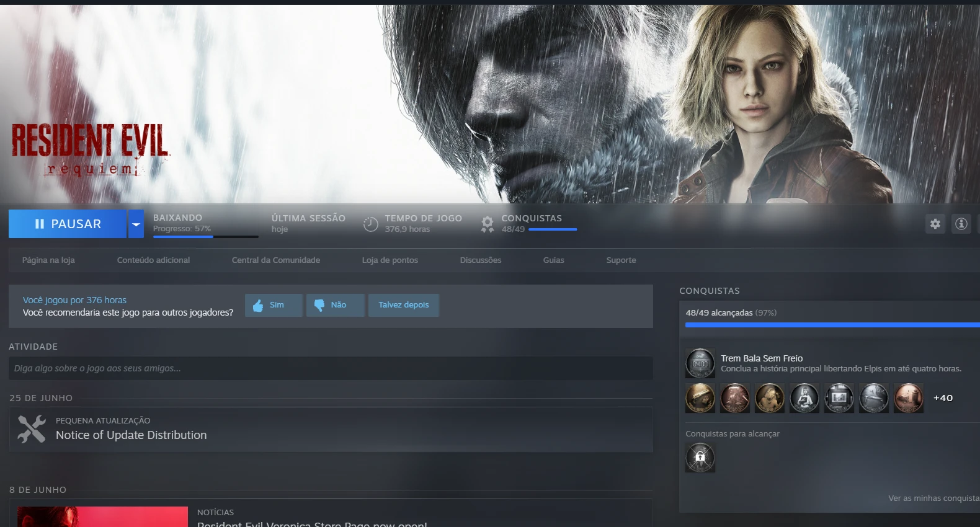Show the +40 more achievements
Viewport: 980px width, 527px height.
pyautogui.click(x=943, y=398)
